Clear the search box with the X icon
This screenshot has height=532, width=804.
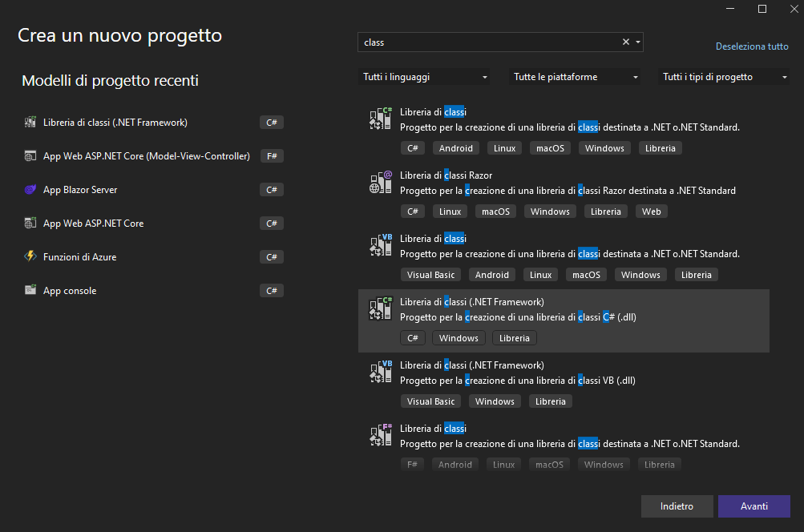[x=625, y=42]
